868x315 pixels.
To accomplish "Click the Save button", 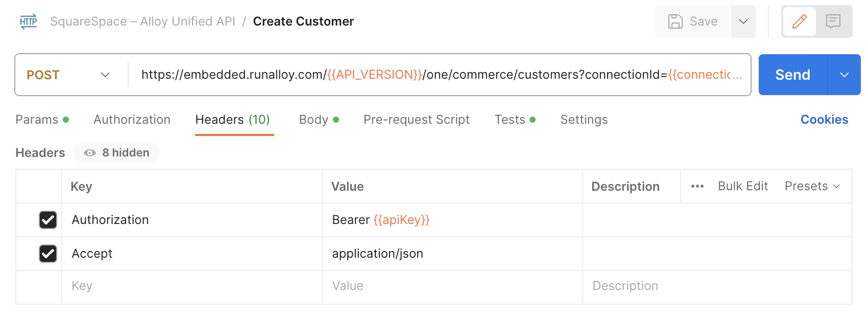I will (x=693, y=21).
